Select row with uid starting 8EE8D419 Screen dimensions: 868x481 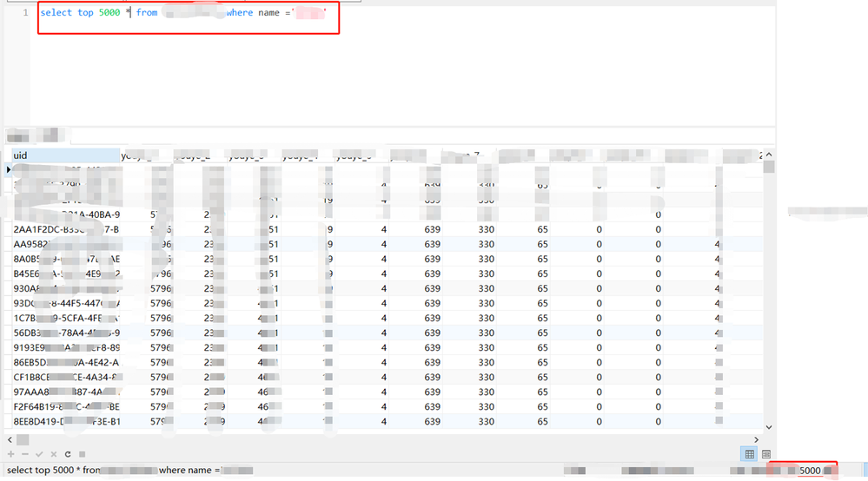click(x=388, y=421)
